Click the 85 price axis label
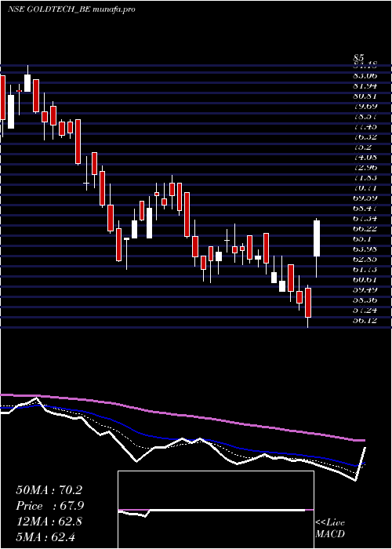Screen dimensions: 392x549 click(359, 58)
